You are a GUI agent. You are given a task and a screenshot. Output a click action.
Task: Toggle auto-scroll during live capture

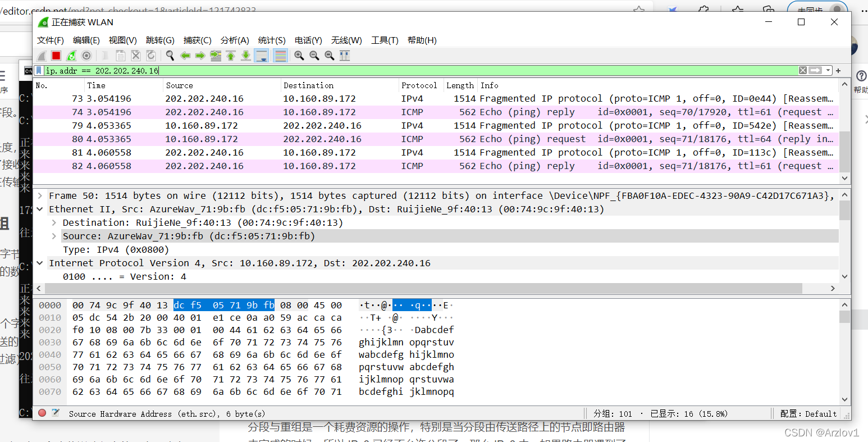[261, 56]
